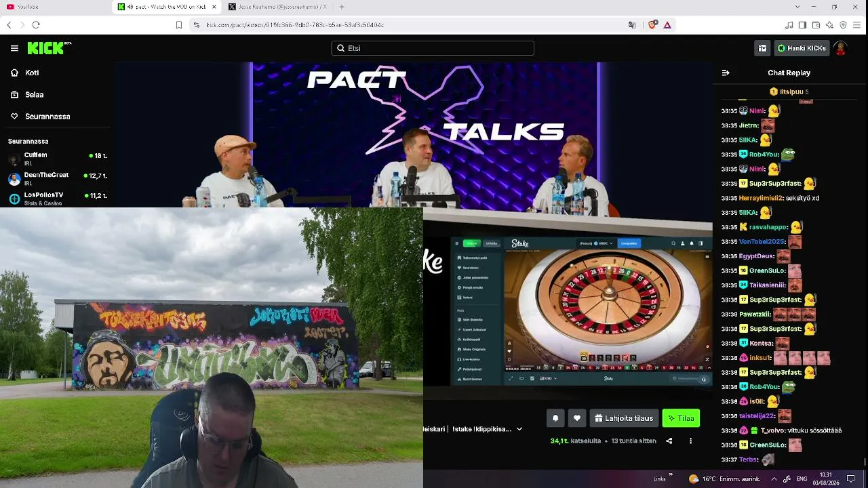Open the browser main menu
This screenshot has height=488, width=868.
(857, 25)
